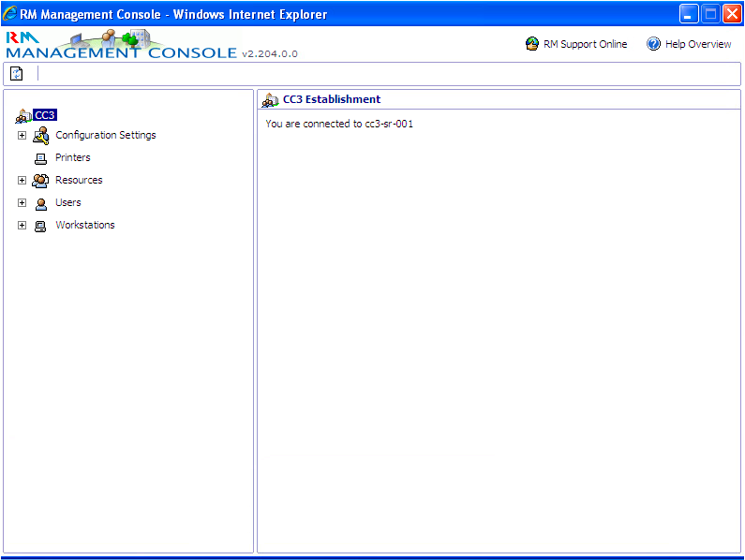Click the 'You are connected to cc3-sr-001' text
Image resolution: width=745 pixels, height=560 pixels.
click(x=339, y=124)
